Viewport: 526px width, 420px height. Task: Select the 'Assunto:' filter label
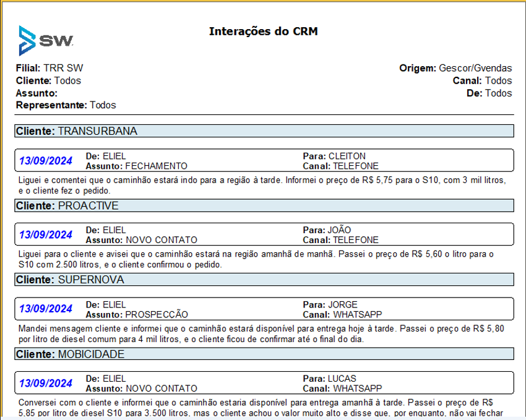pyautogui.click(x=37, y=93)
